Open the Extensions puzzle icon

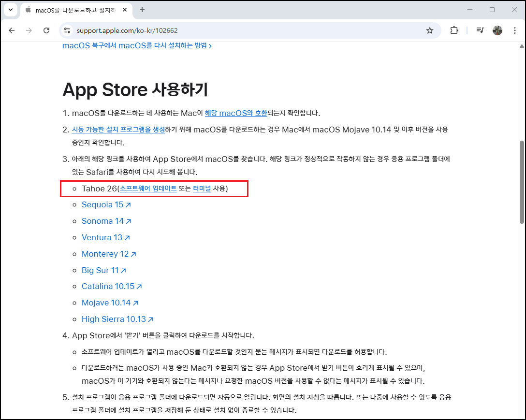[x=454, y=30]
